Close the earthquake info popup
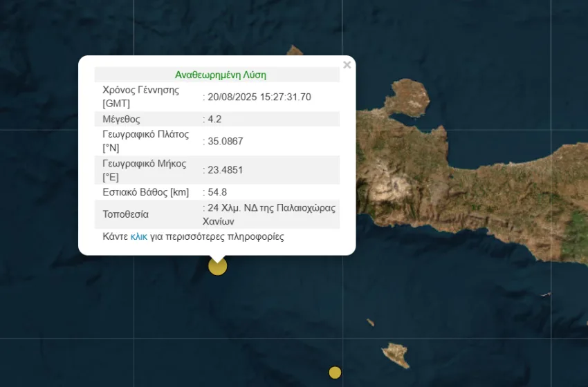Viewport: 588px width, 387px height. [347, 65]
